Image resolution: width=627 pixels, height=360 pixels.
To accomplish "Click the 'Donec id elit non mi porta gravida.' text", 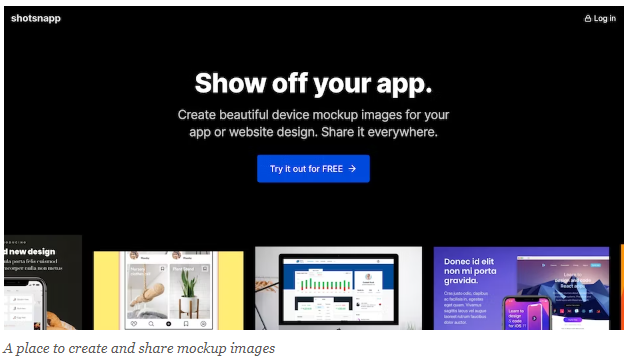I will pyautogui.click(x=470, y=271).
